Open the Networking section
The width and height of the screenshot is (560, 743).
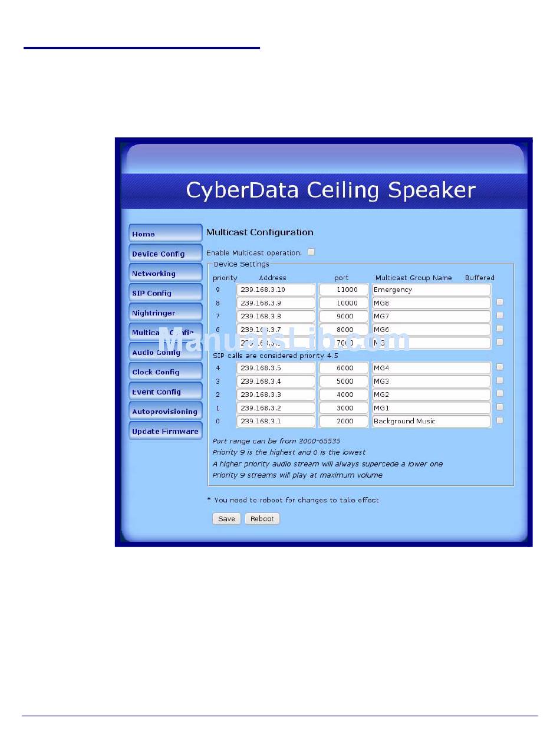click(x=166, y=273)
